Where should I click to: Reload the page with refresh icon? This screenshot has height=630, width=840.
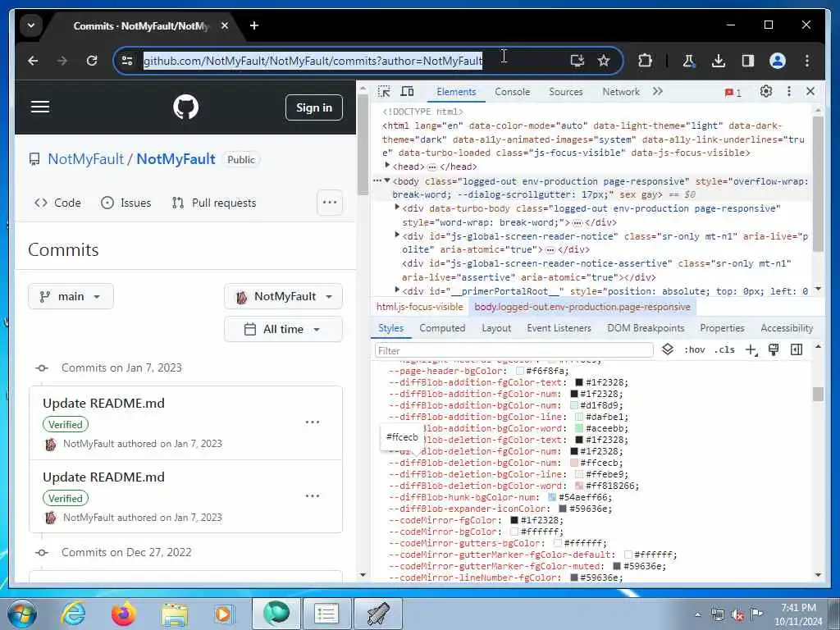coord(92,61)
